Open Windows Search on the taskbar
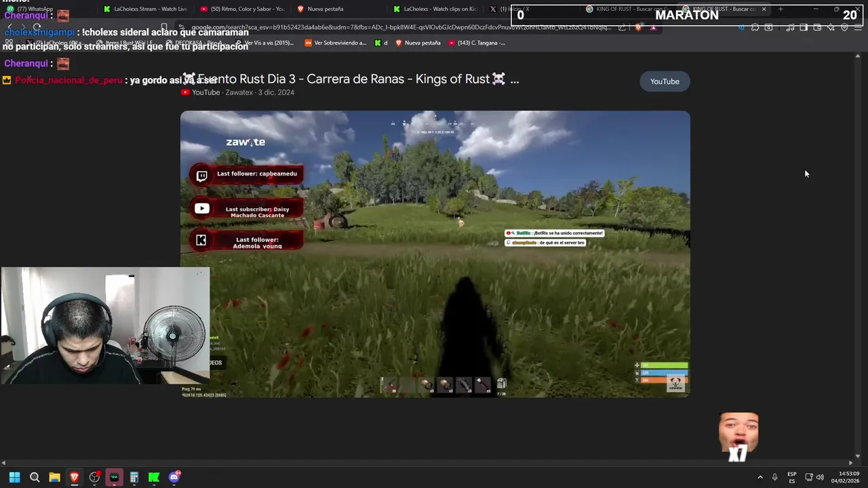Viewport: 868px width, 488px height. coord(35,477)
